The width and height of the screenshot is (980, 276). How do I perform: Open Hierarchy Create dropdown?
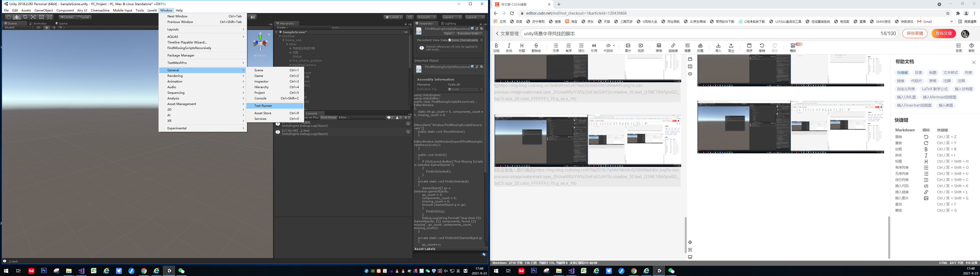click(283, 27)
